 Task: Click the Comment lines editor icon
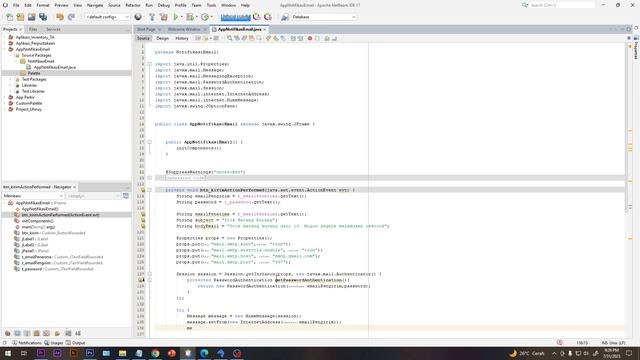327,38
